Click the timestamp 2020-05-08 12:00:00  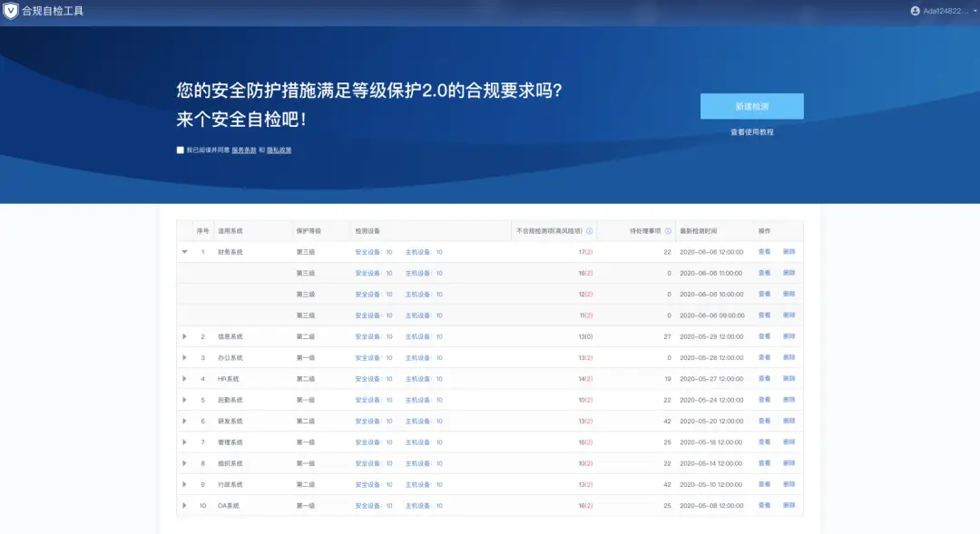pos(712,506)
